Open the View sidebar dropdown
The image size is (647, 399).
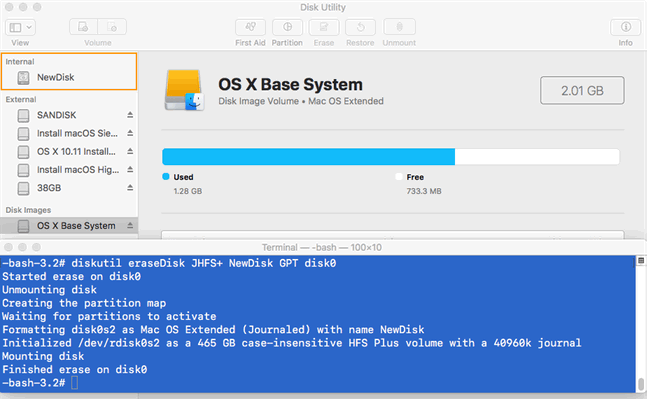click(20, 27)
